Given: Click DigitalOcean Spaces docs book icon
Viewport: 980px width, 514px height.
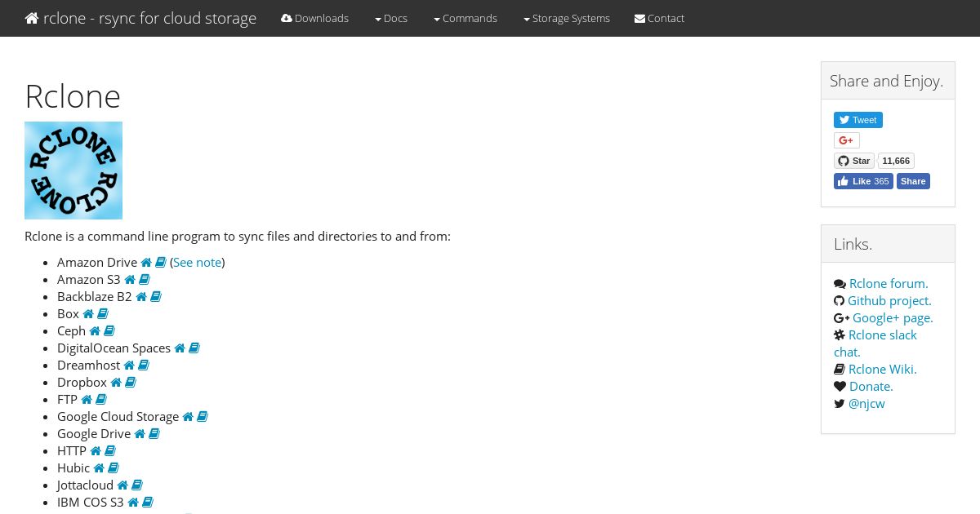Looking at the screenshot, I should pyautogui.click(x=194, y=348).
